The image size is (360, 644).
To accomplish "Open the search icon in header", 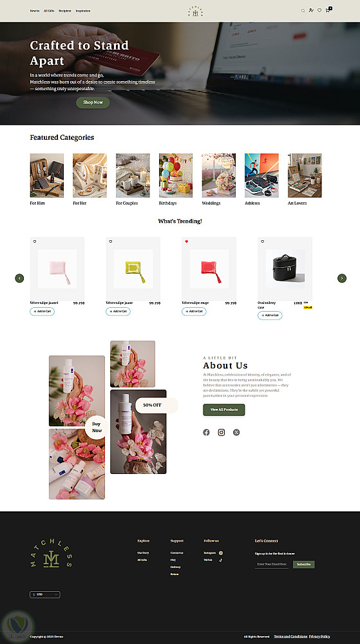I will pos(303,11).
